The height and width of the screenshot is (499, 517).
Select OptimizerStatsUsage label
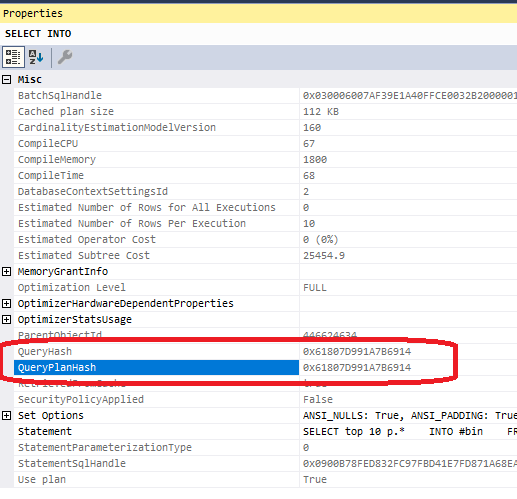pos(75,320)
